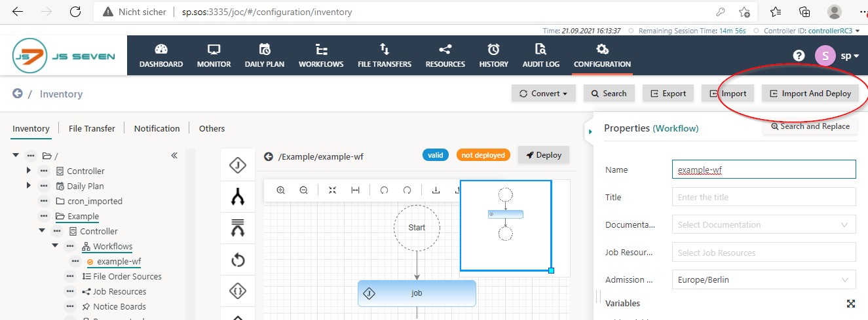Click the Import button

728,94
